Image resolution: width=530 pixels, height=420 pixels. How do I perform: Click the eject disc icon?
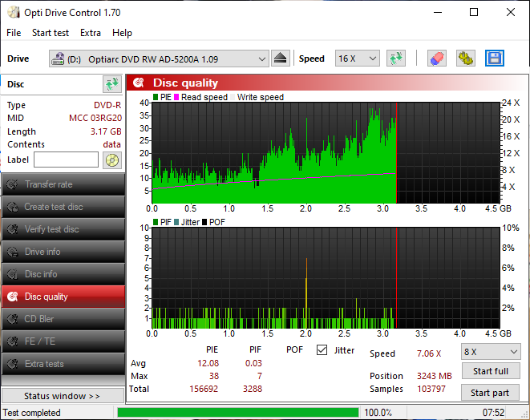281,59
